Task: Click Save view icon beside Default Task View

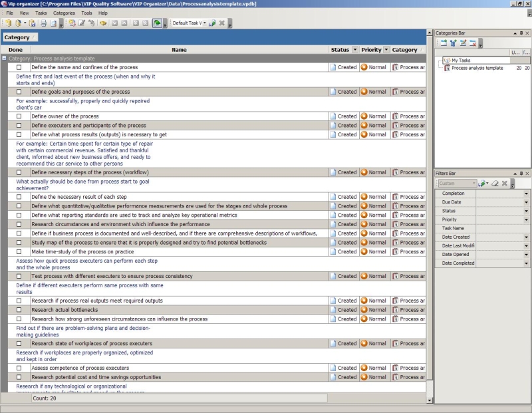Action: [x=212, y=23]
